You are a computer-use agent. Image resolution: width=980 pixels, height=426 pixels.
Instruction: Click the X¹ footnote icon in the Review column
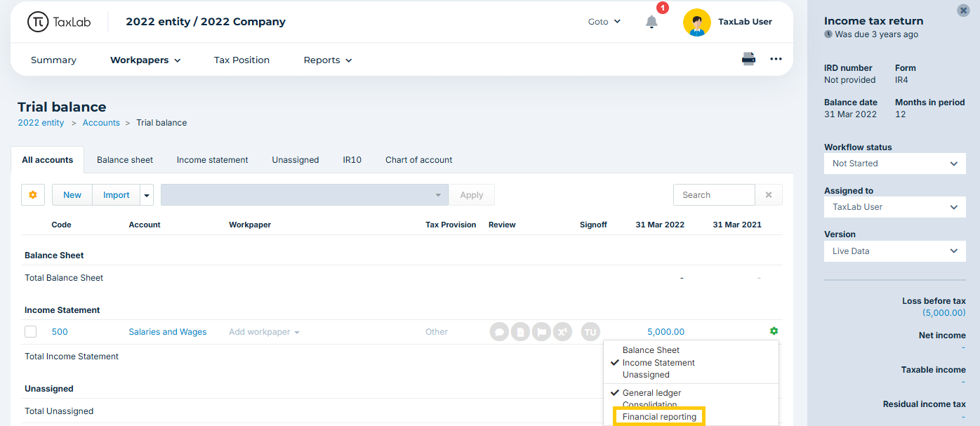[562, 332]
